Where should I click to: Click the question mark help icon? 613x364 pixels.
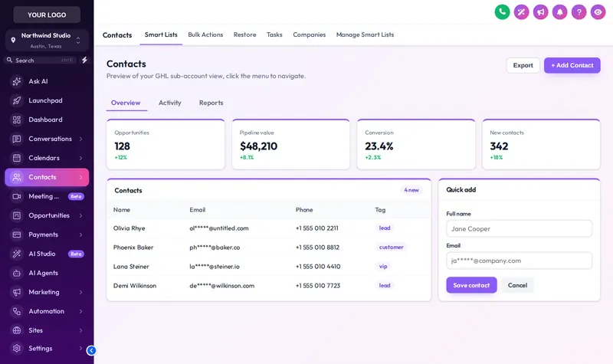[579, 12]
